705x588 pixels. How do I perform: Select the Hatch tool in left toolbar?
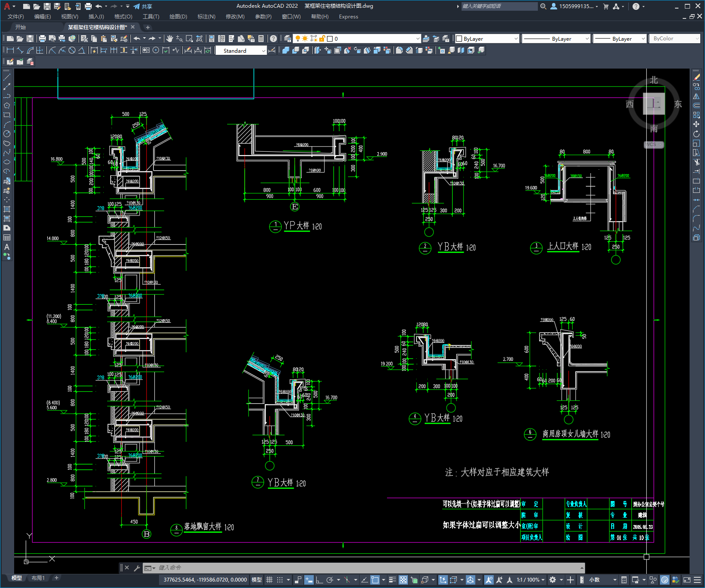pos(7,209)
